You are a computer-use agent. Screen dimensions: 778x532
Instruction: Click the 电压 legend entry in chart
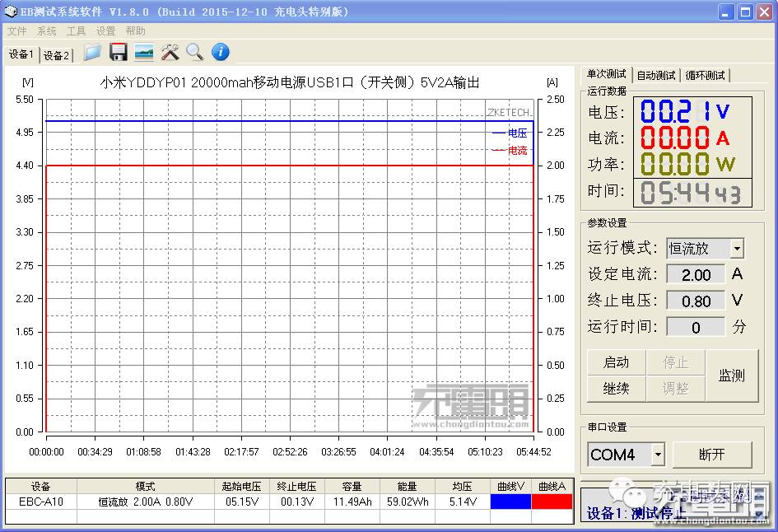(x=510, y=133)
